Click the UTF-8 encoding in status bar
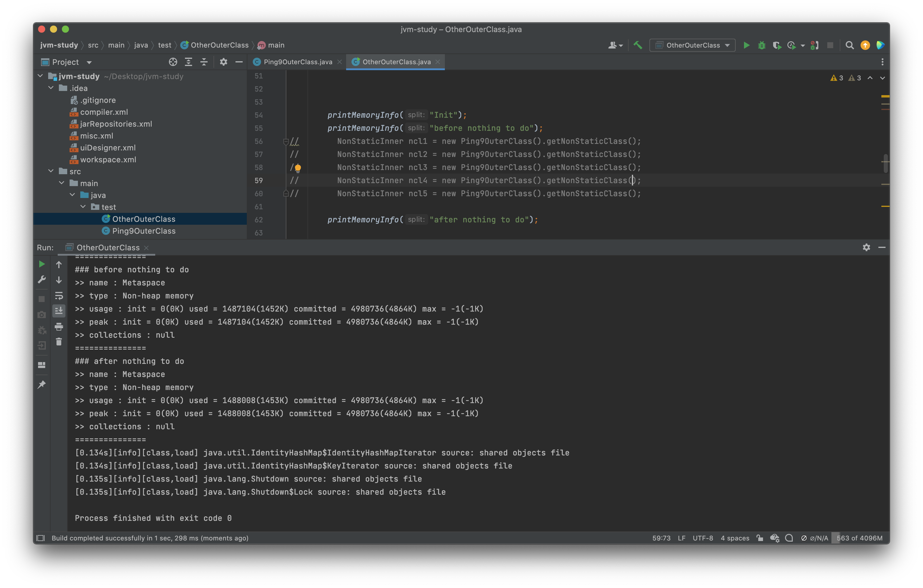 point(703,538)
